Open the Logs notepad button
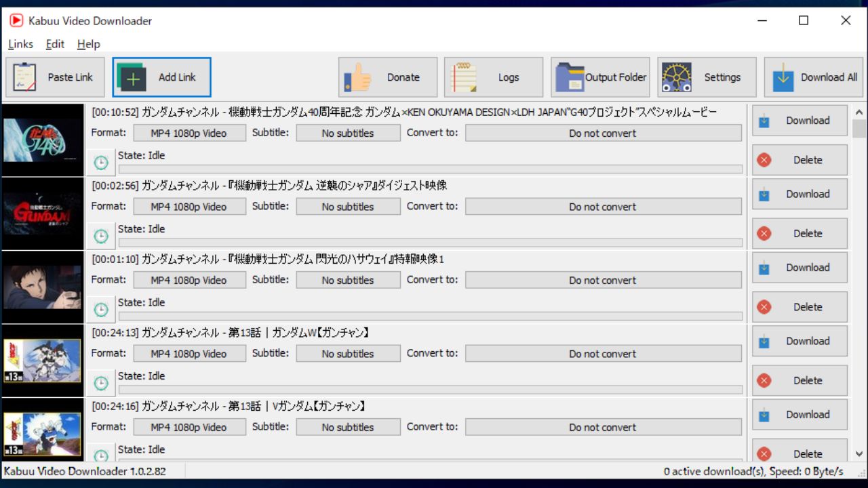Screen dimensions: 868x488 point(494,77)
